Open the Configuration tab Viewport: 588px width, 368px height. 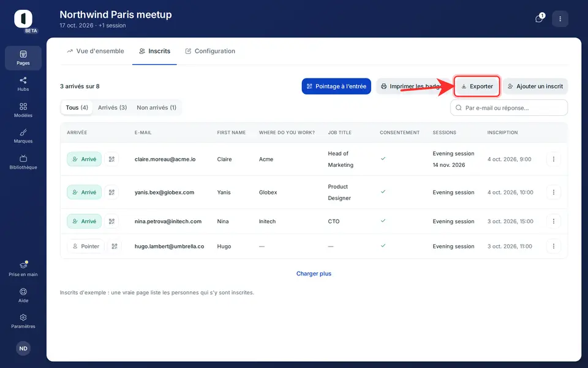pyautogui.click(x=210, y=51)
